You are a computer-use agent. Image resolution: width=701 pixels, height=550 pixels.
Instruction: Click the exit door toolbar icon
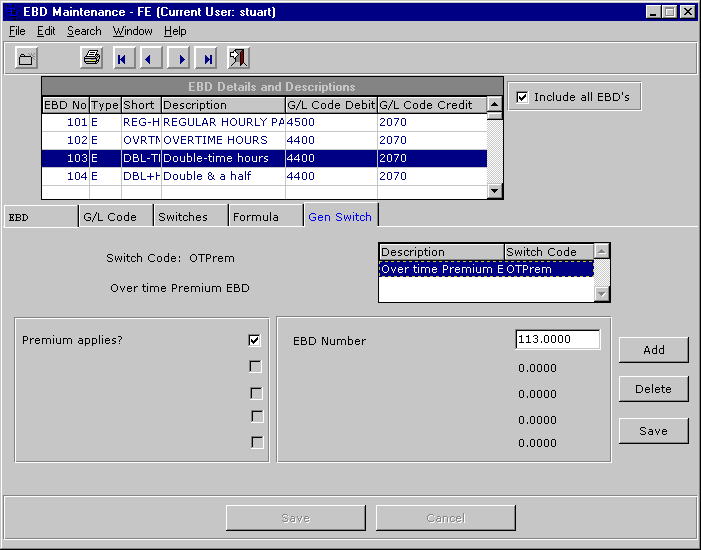click(x=238, y=58)
